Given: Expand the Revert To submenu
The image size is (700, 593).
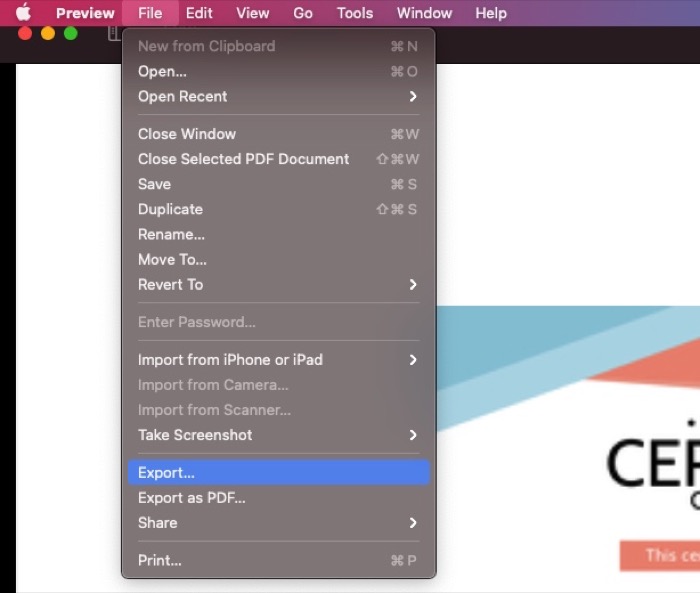Looking at the screenshot, I should [x=279, y=284].
